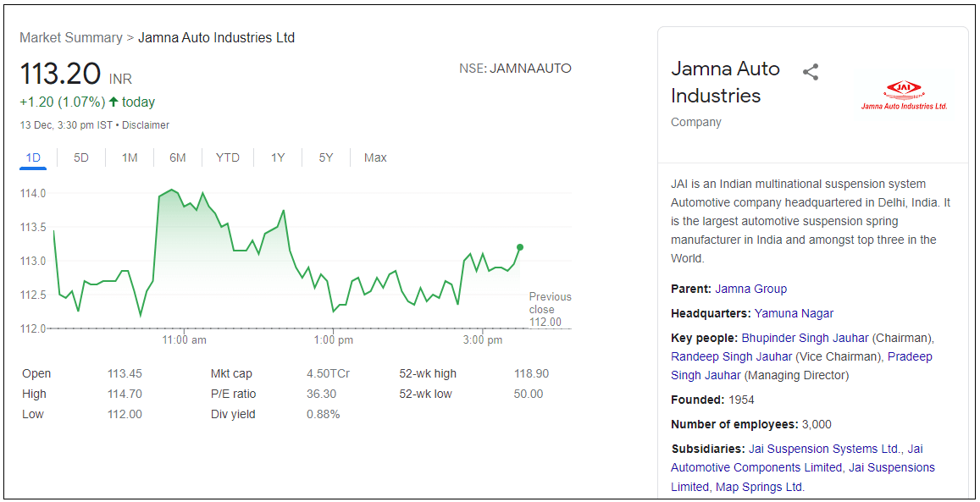Open Jai Automotive Components Limited link
Viewport: 980px width, 502px height.
coord(797,458)
